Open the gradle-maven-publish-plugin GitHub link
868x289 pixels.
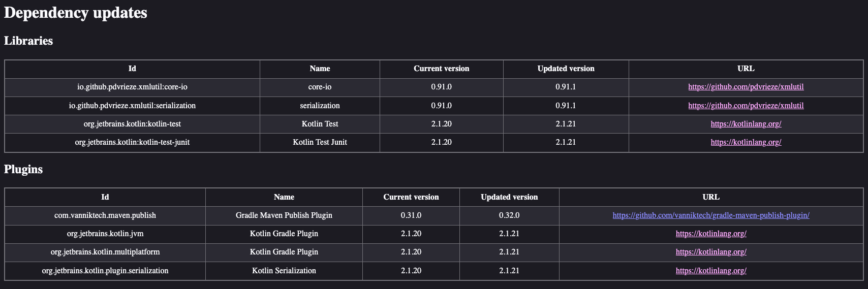pyautogui.click(x=711, y=215)
